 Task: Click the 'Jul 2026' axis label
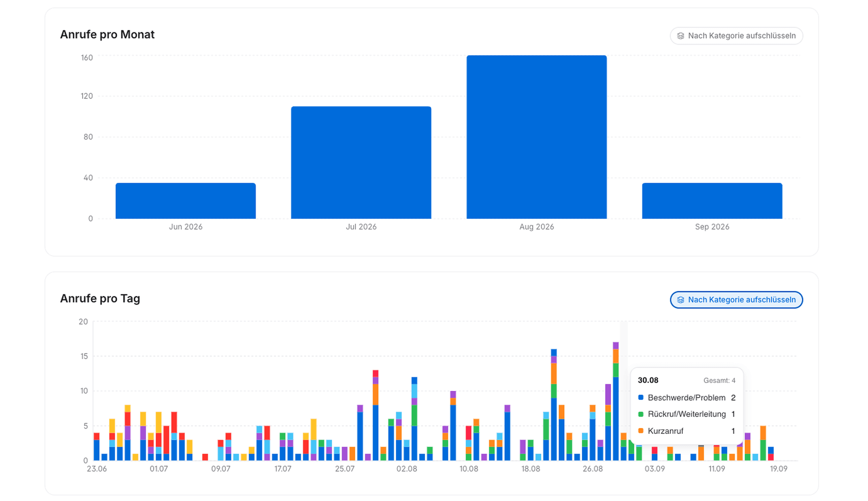click(361, 227)
